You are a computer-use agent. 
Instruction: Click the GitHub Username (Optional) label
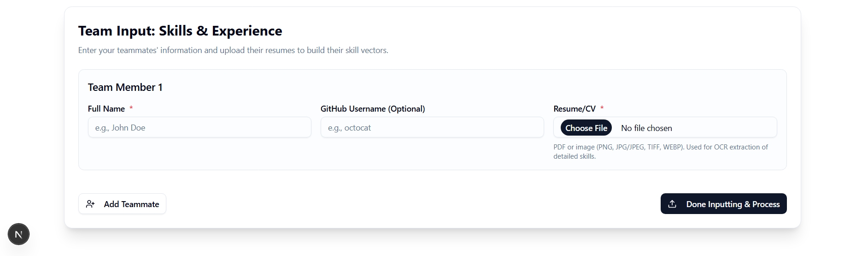pyautogui.click(x=372, y=109)
